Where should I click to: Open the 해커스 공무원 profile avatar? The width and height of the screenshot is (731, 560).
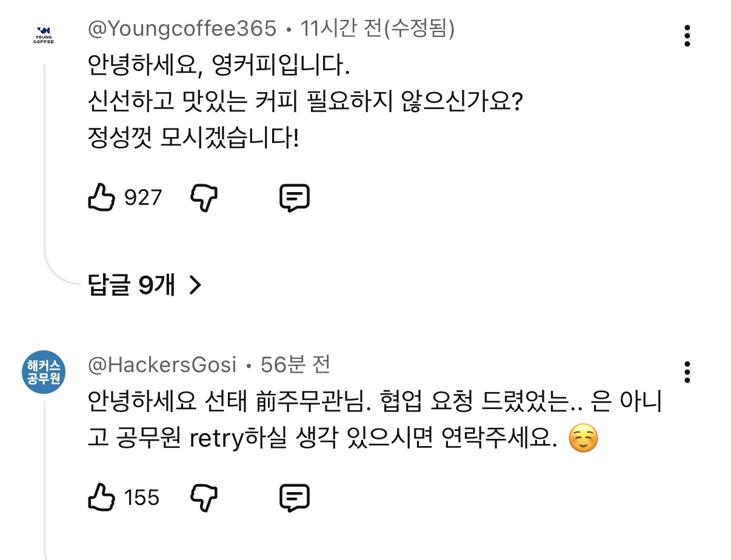click(x=44, y=372)
